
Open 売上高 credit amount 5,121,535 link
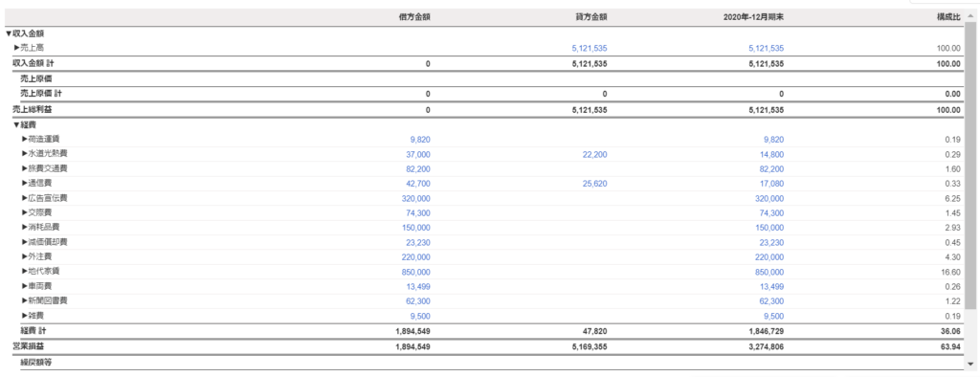(x=589, y=48)
